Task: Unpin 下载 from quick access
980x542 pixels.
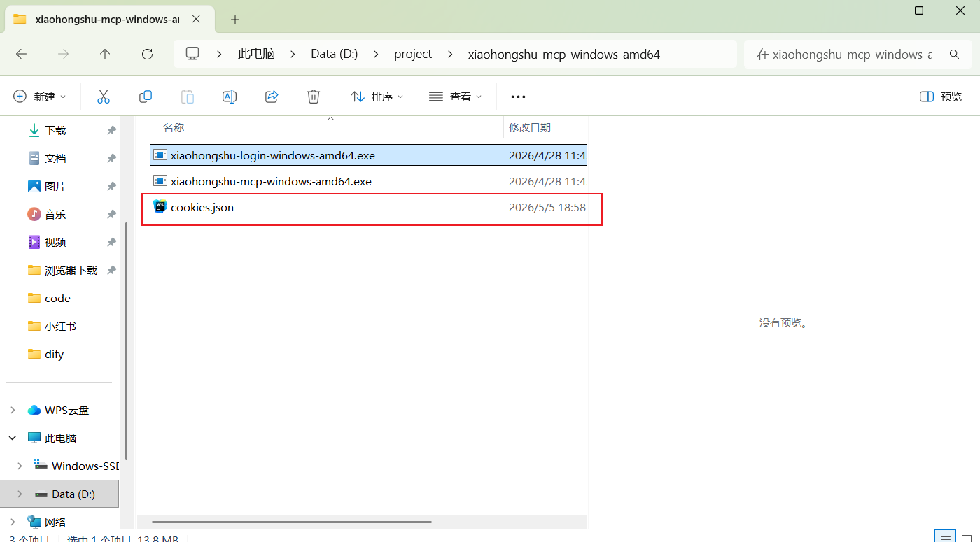Action: tap(111, 130)
